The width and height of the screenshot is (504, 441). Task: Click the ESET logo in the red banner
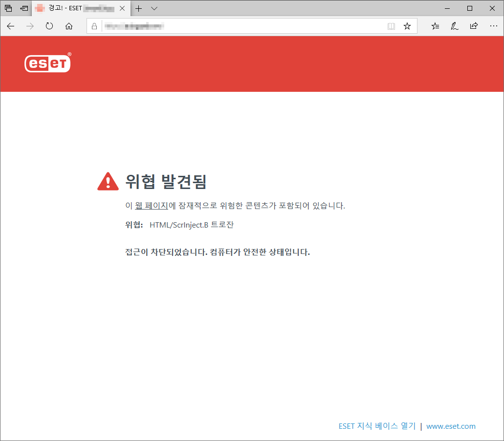[47, 63]
